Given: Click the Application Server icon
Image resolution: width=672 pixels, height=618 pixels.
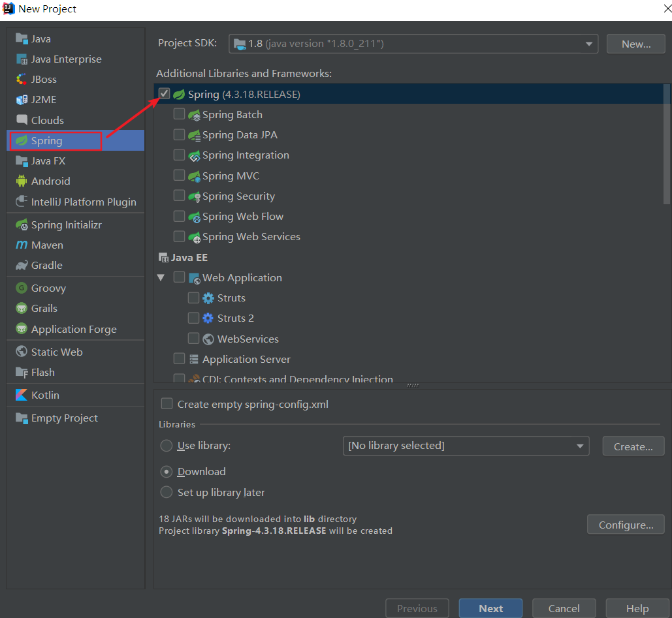Looking at the screenshot, I should (x=194, y=360).
